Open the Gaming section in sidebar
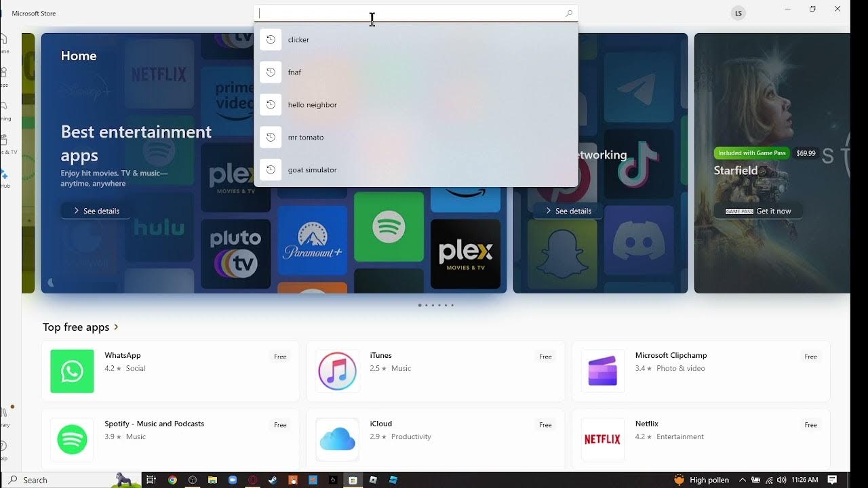 tap(4, 110)
